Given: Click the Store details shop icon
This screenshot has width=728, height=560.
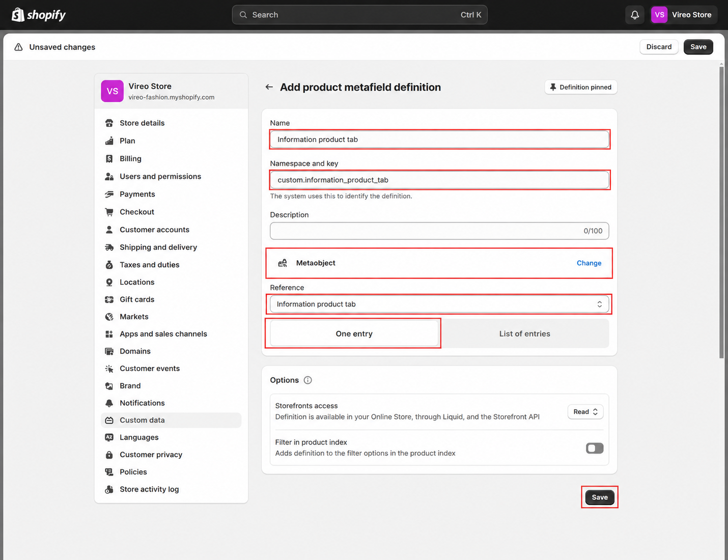Looking at the screenshot, I should [x=109, y=123].
